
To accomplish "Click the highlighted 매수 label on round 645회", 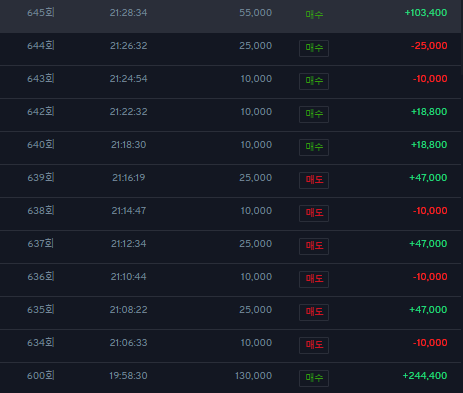I will [314, 15].
